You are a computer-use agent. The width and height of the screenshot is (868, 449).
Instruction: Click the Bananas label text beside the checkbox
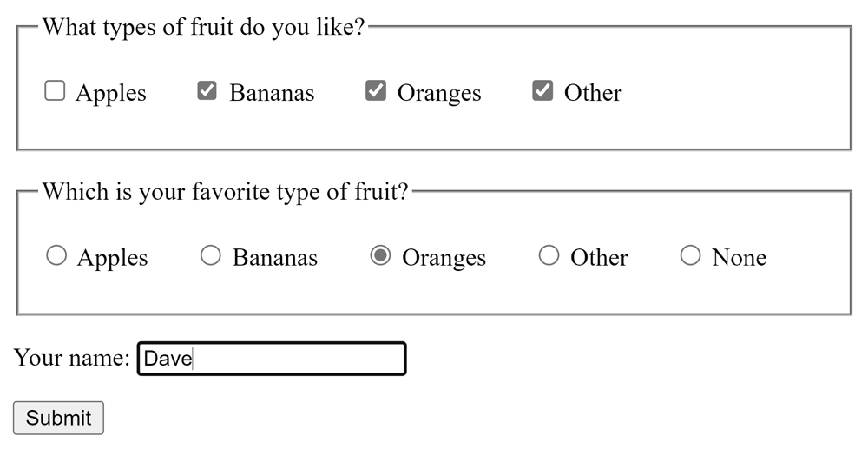coord(272,93)
